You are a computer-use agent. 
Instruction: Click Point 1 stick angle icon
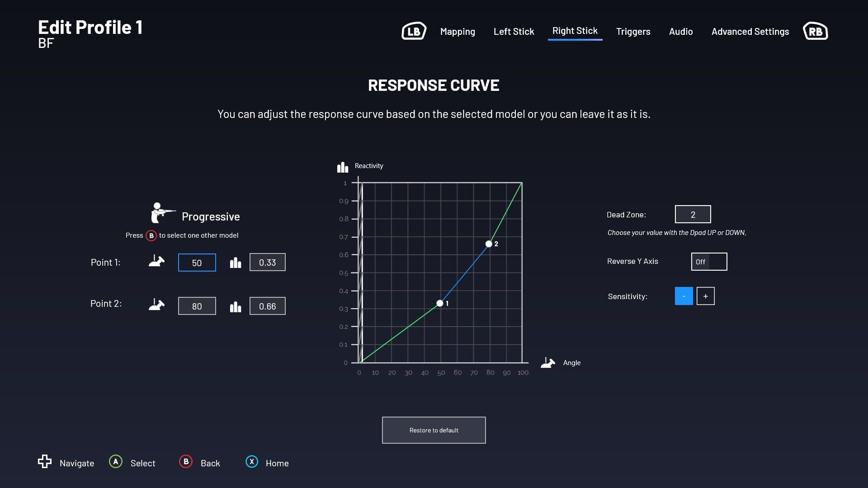click(156, 262)
